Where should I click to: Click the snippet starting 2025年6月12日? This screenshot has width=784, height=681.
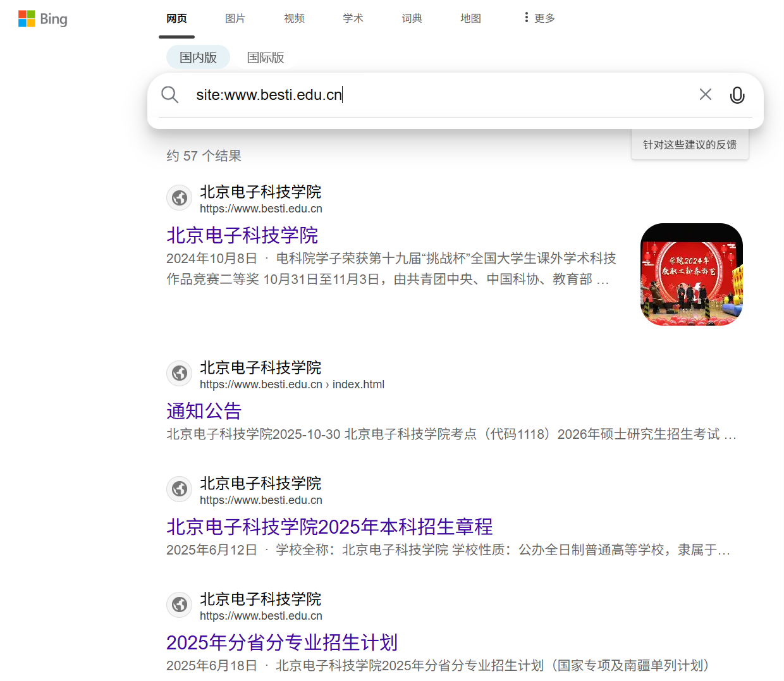(x=448, y=550)
